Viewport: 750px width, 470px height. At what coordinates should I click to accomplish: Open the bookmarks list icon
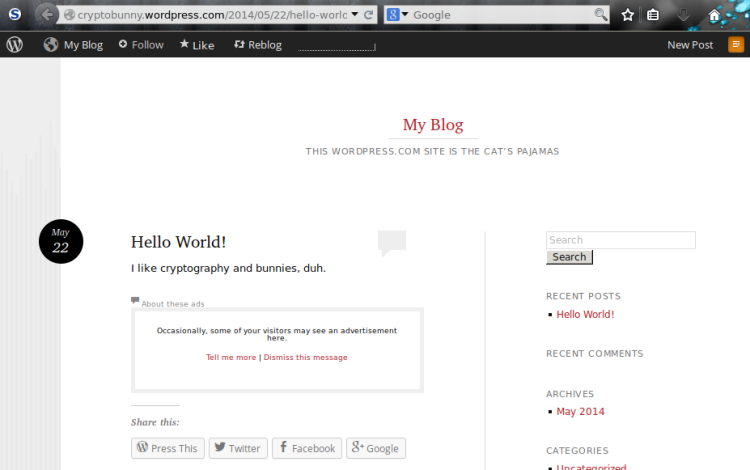coord(653,15)
